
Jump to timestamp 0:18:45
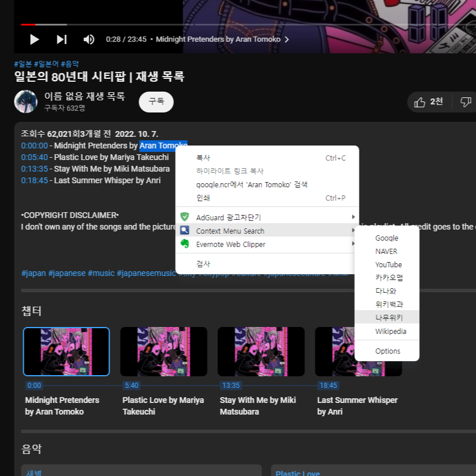coord(34,180)
